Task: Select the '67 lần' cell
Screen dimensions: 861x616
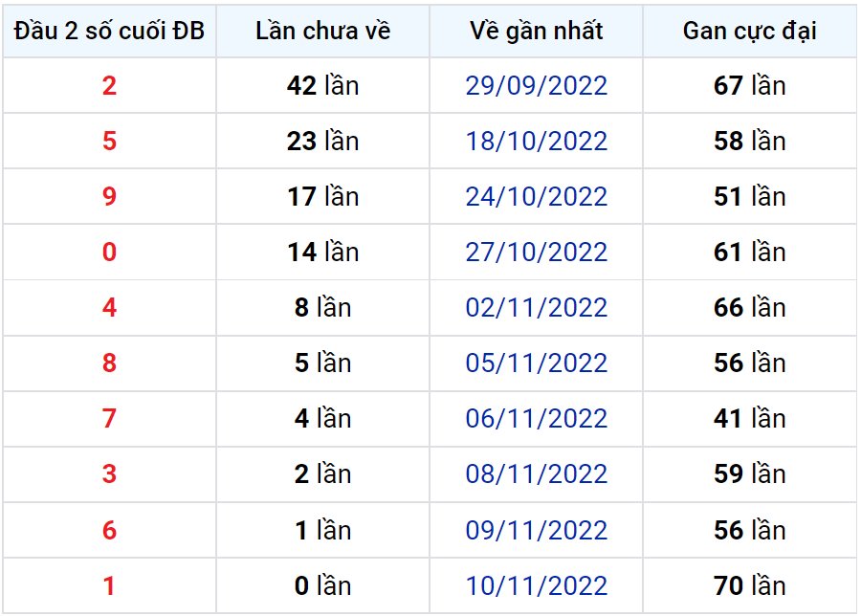Action: (749, 86)
